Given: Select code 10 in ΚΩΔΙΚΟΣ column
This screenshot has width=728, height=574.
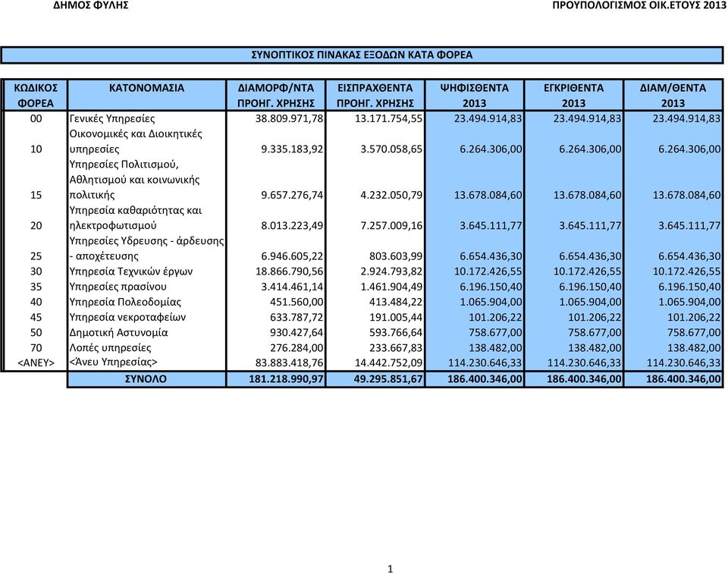Looking at the screenshot, I should click(x=36, y=149).
